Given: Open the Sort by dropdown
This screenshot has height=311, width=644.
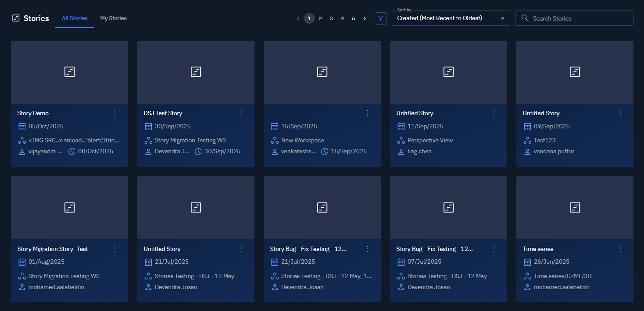Looking at the screenshot, I should 451,18.
